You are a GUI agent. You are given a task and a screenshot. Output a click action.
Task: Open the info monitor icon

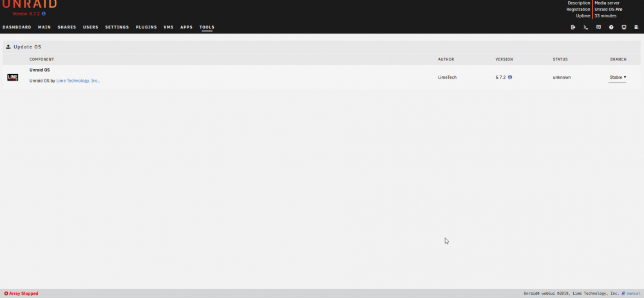tap(624, 27)
